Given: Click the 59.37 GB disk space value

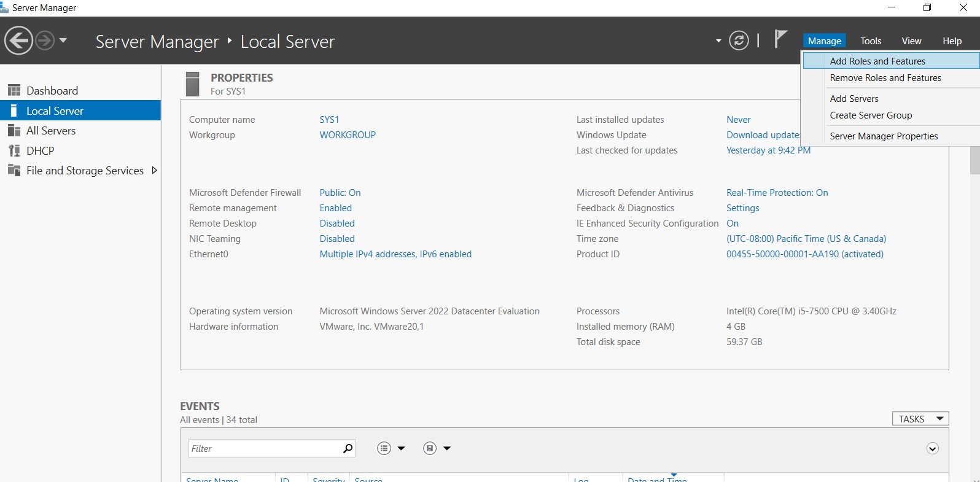Looking at the screenshot, I should click(744, 342).
